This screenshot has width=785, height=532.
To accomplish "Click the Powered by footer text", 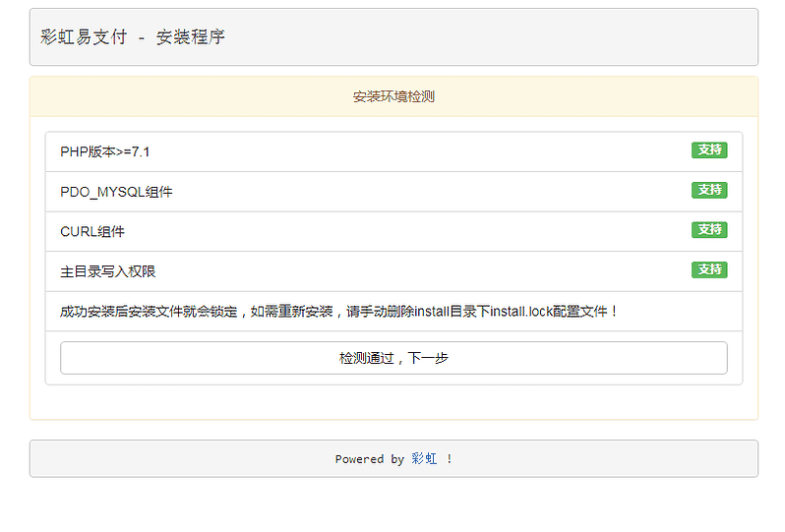I will pos(370,459).
